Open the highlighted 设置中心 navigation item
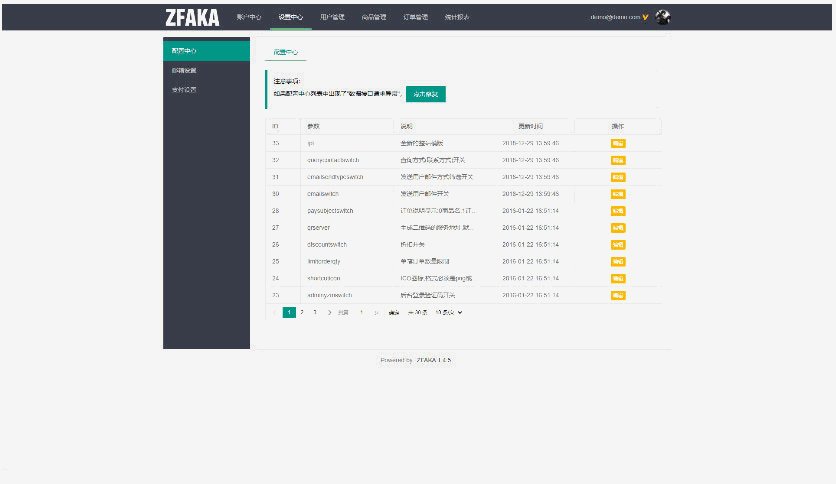Image resolution: width=836 pixels, height=484 pixels. click(x=291, y=17)
